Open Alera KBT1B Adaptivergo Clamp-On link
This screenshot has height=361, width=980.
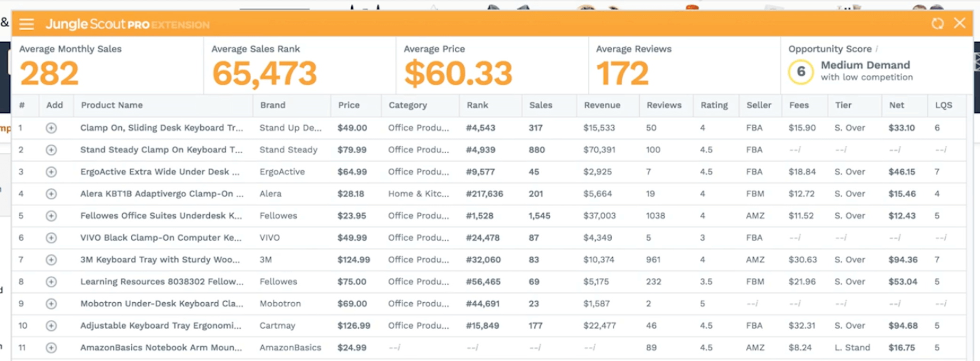coord(162,194)
